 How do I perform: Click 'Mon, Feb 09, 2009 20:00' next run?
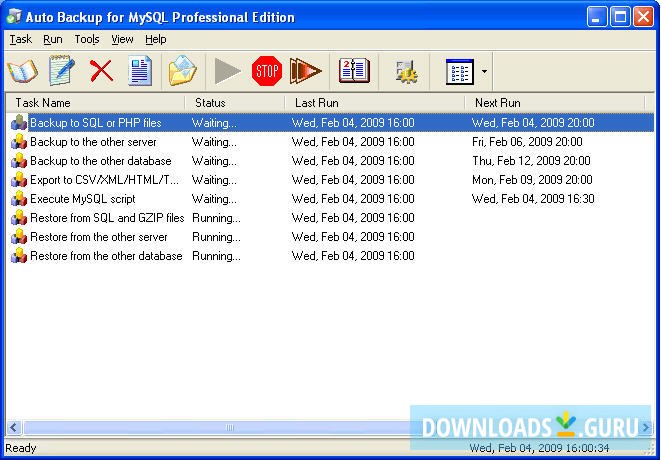[532, 180]
